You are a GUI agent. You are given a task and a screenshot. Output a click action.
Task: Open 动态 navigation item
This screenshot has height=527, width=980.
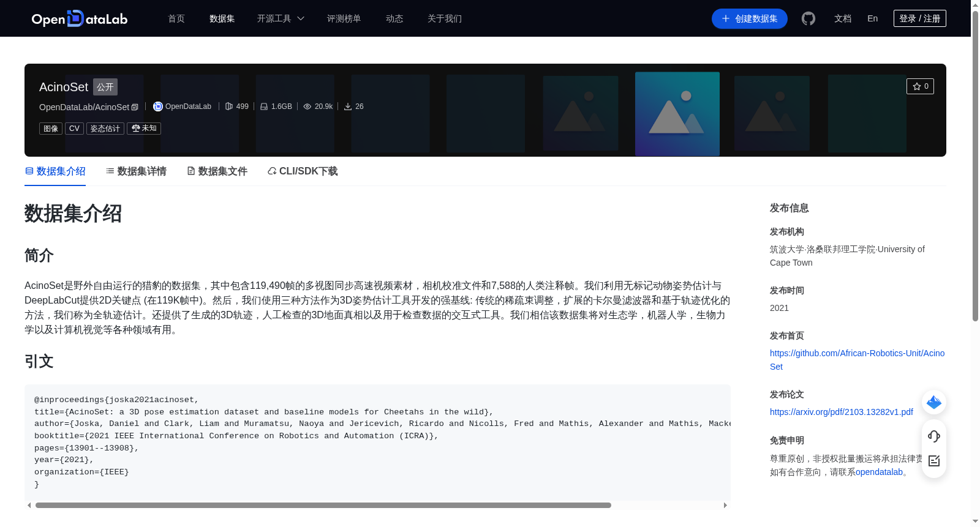coord(394,18)
